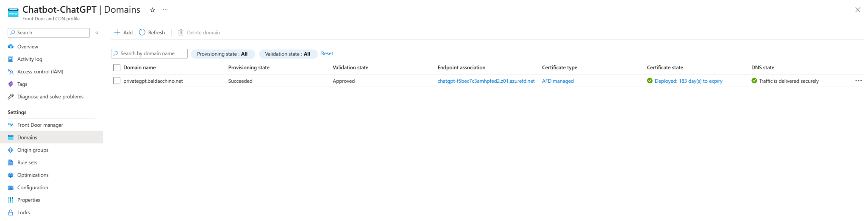Click the green check icon in DNS state
This screenshot has width=868, height=221.
click(x=754, y=81)
